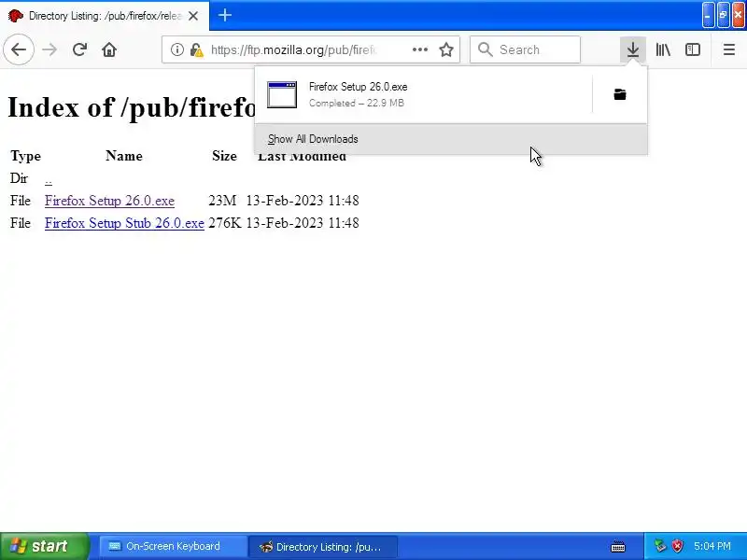Select the Directory Listing browser tab
This screenshot has width=747, height=560.
coord(104,16)
